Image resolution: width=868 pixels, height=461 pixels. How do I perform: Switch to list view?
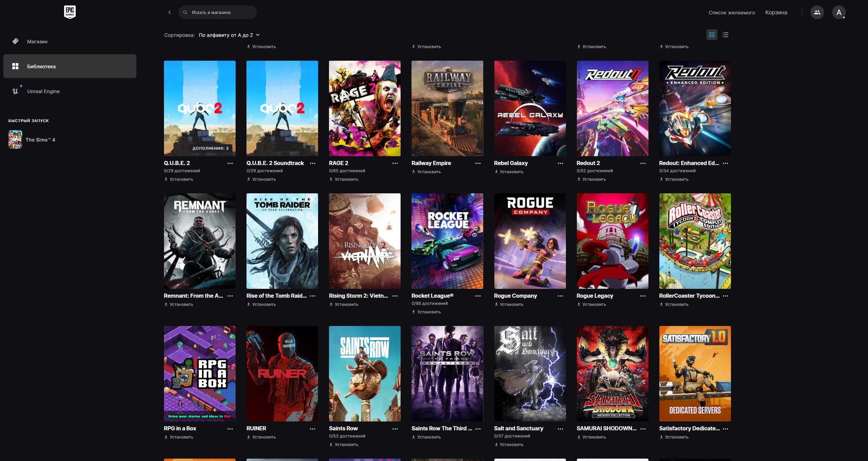[x=725, y=35]
